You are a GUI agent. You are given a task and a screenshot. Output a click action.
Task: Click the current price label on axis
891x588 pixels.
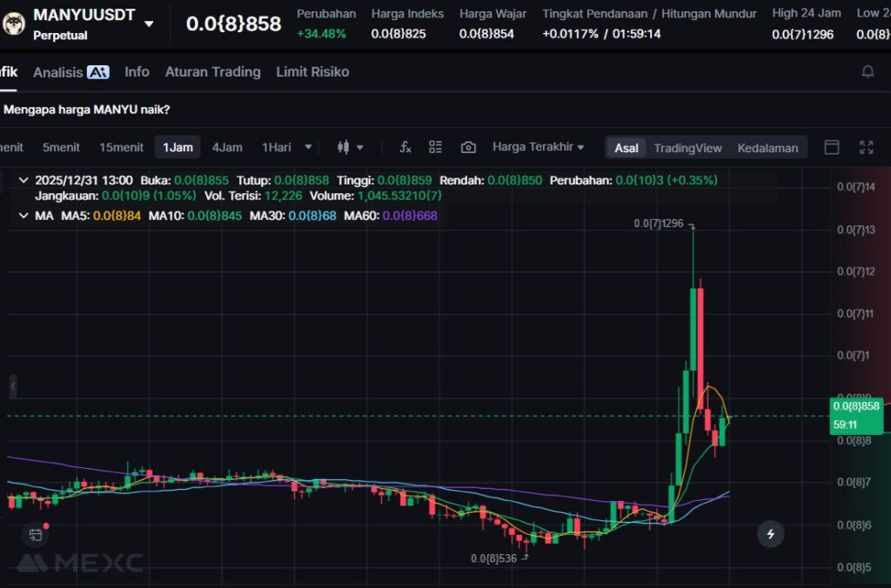pos(856,406)
